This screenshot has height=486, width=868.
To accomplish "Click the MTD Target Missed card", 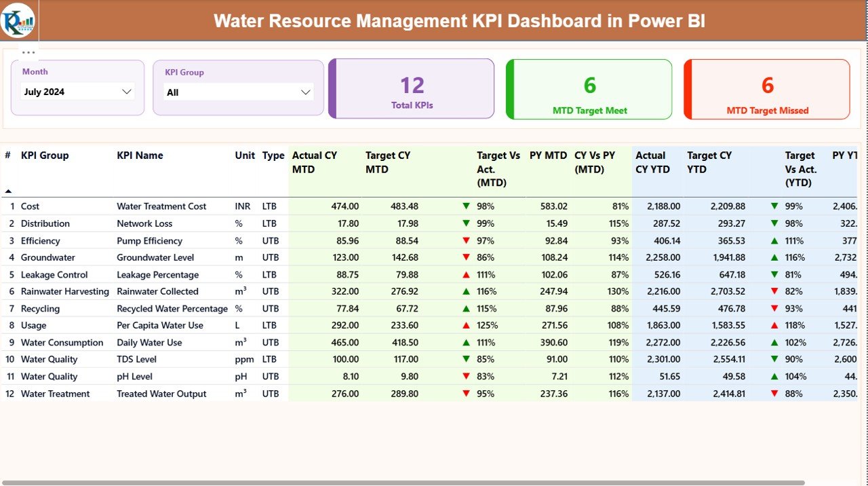I will 767,88.
